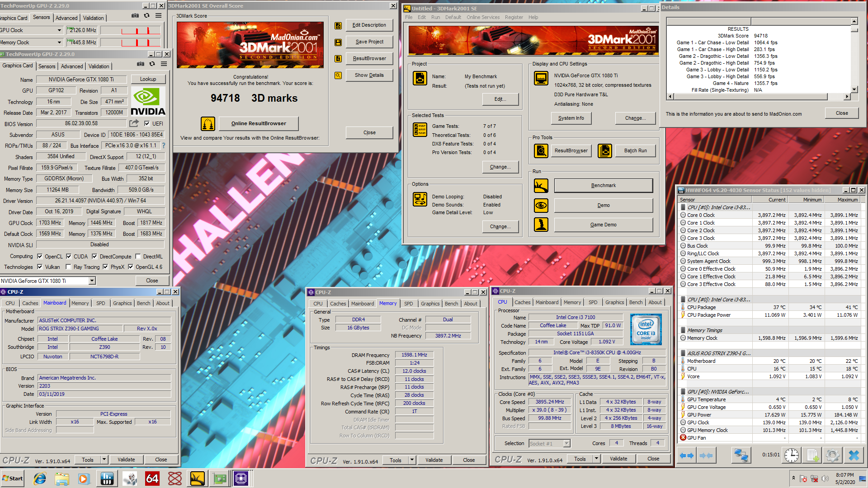The width and height of the screenshot is (868, 488).
Task: Toggle the Ray Tracing checkbox
Action: pos(69,267)
